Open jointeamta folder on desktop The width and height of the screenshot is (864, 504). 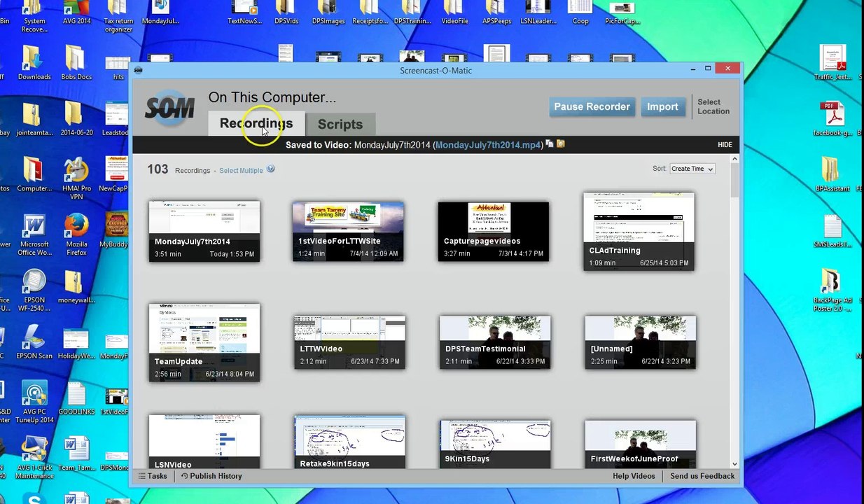click(x=34, y=120)
